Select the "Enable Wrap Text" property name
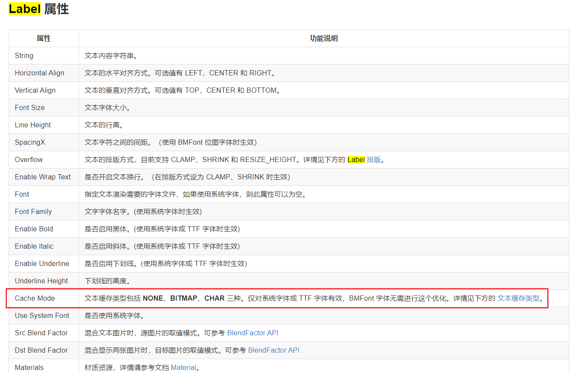 42,177
